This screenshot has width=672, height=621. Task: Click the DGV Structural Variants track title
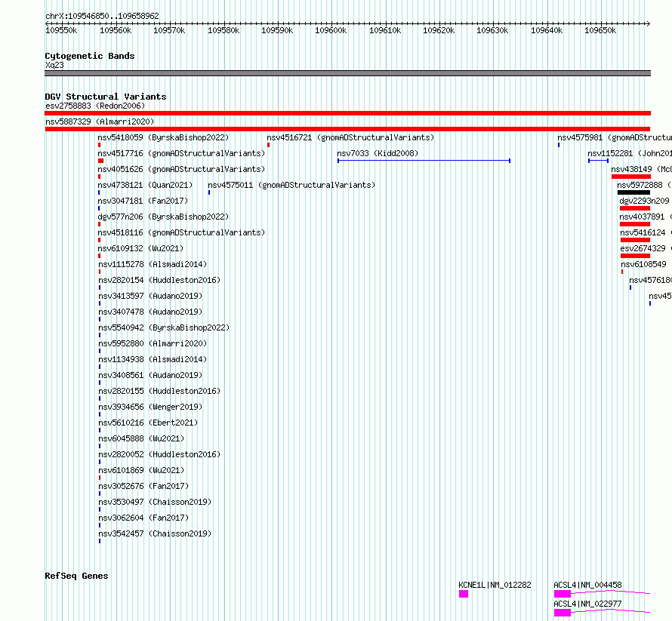pyautogui.click(x=106, y=97)
